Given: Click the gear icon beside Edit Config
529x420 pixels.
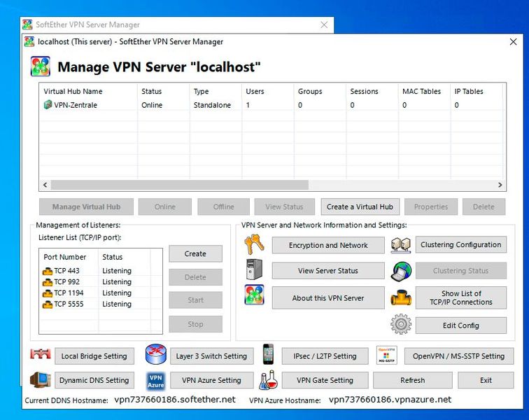Looking at the screenshot, I should (x=401, y=325).
